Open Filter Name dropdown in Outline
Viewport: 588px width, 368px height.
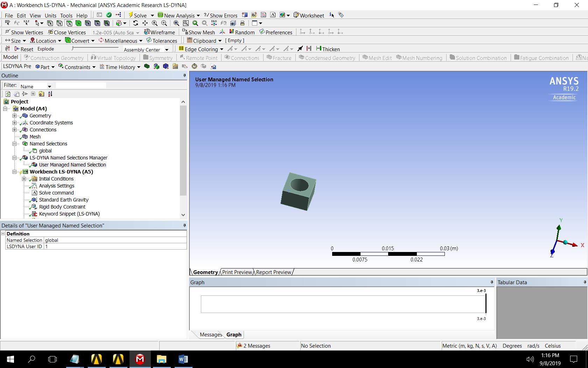click(49, 86)
